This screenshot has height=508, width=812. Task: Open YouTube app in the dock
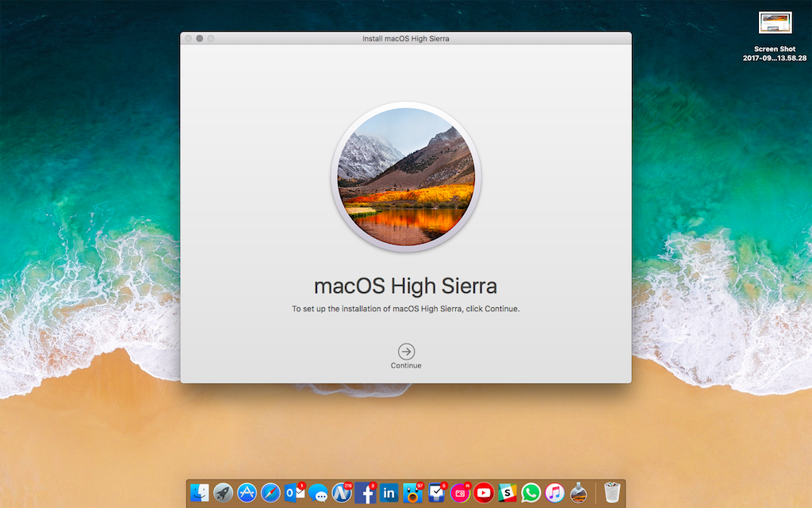click(484, 493)
